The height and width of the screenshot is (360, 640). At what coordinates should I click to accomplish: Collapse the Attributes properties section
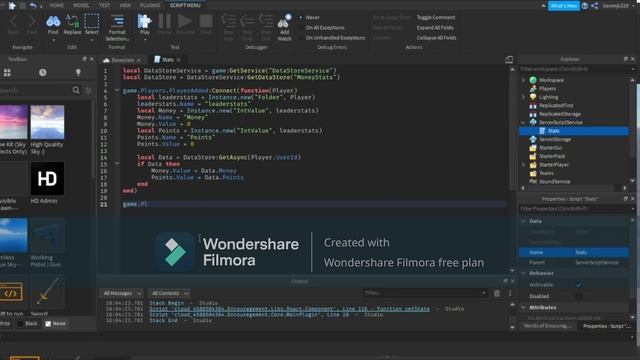(524, 307)
